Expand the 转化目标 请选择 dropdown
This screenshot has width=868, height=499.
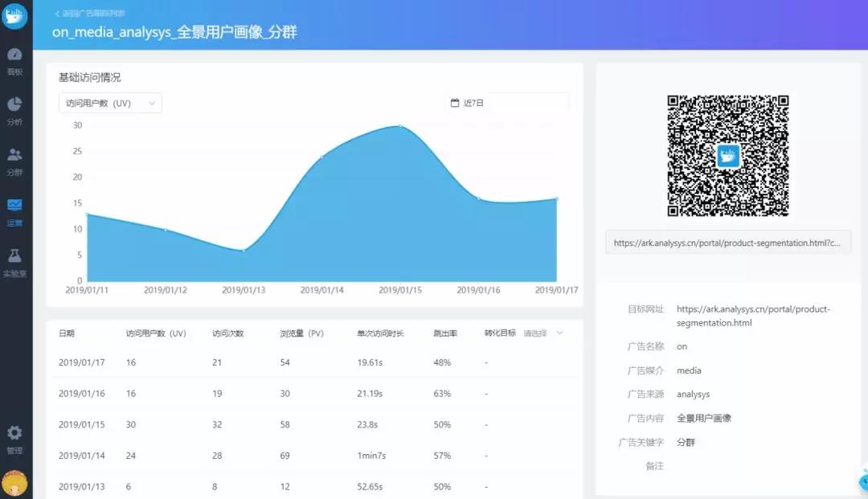coord(543,333)
